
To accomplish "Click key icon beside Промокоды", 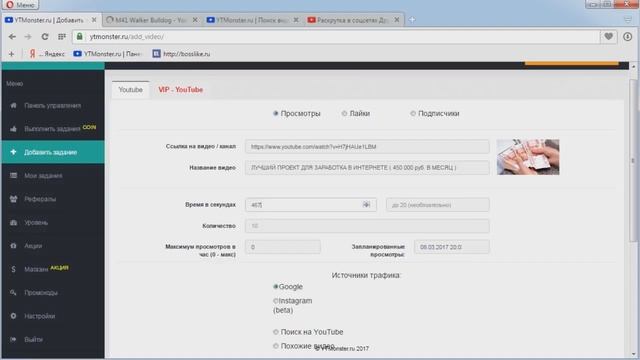I will coord(13,292).
